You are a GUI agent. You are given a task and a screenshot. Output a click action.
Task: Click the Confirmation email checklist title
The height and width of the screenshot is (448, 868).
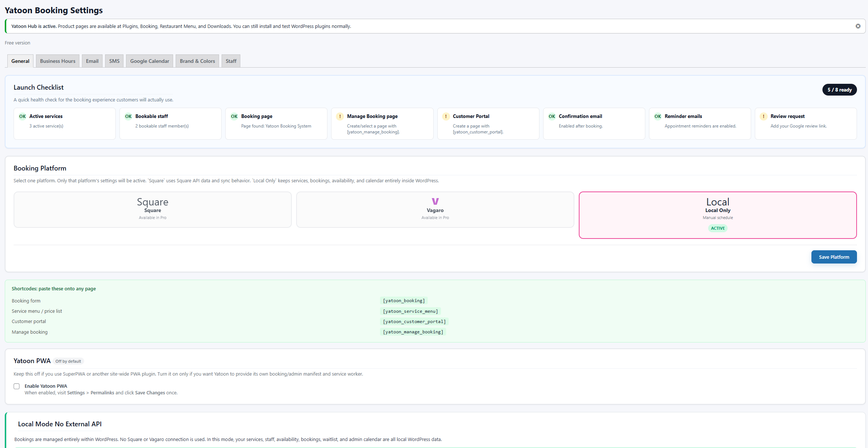[x=580, y=116]
